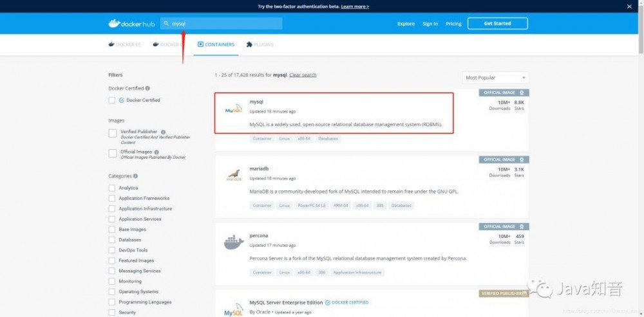Check the Application Infrastructure category
This screenshot has width=644, height=317.
(111, 209)
